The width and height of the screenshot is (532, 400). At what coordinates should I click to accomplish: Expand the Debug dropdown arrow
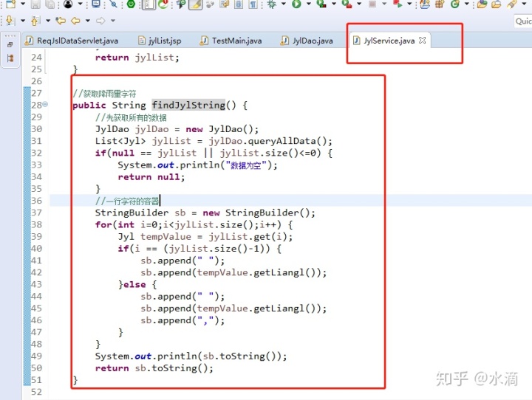point(283,4)
